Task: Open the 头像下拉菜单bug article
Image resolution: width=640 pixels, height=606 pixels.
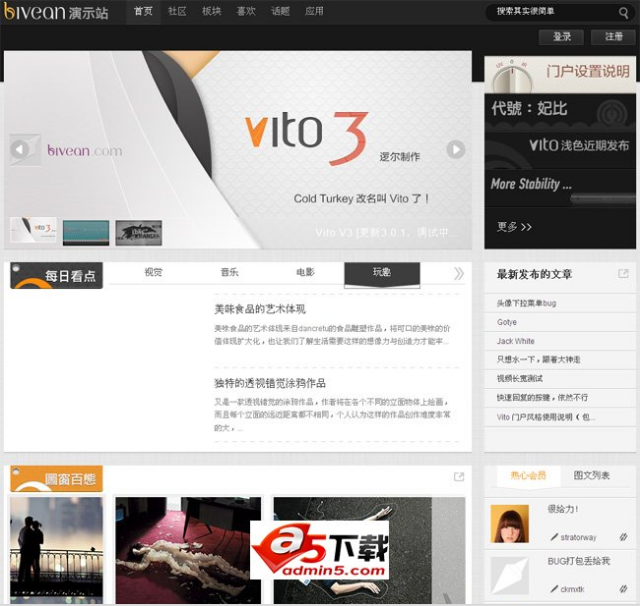Action: pos(526,303)
